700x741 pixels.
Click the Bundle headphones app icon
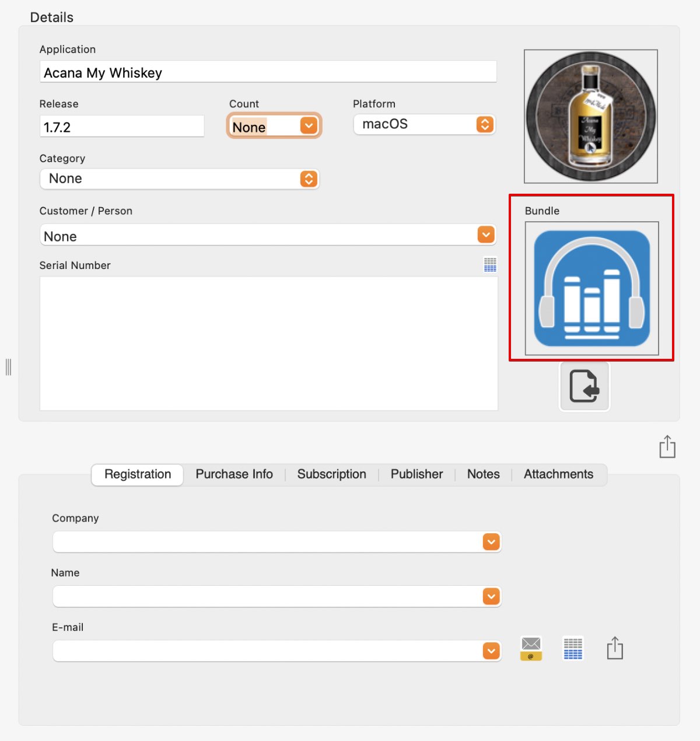click(592, 288)
